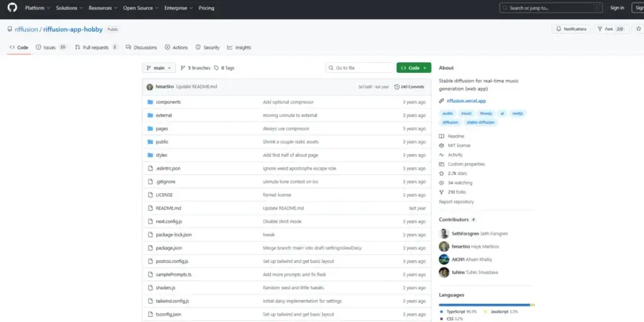Click the Sign in link

point(617,8)
